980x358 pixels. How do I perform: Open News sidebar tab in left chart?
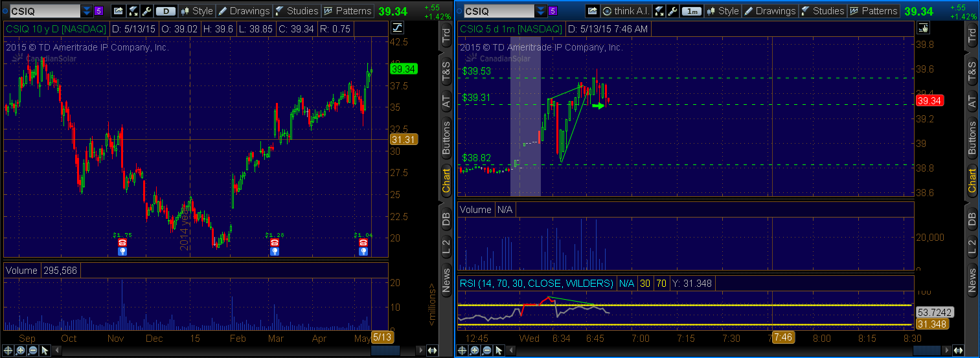click(446, 280)
